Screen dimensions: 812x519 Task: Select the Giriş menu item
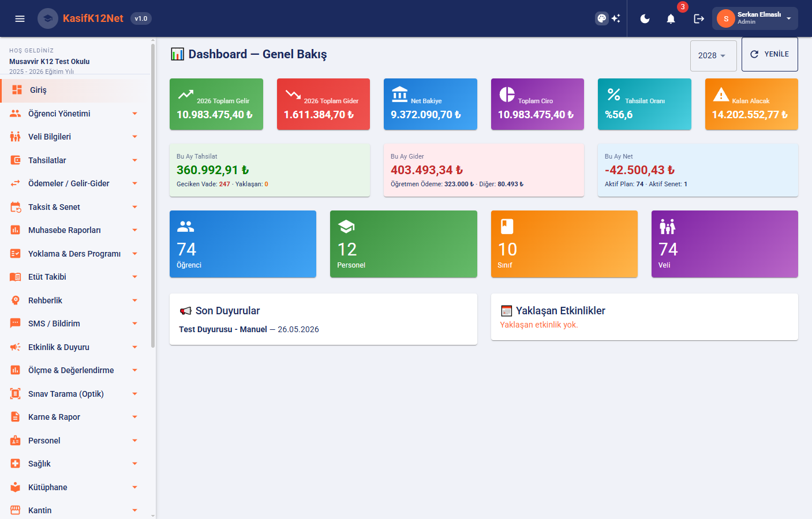tap(75, 90)
